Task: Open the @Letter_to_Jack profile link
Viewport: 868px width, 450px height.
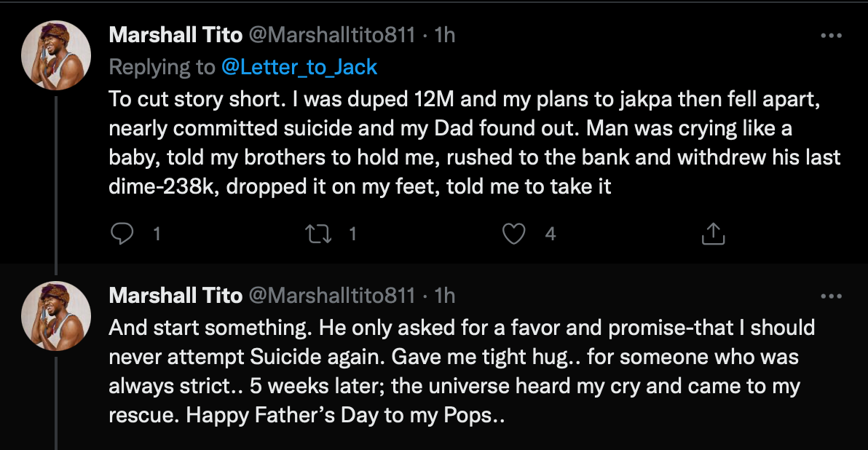Action: [x=299, y=67]
